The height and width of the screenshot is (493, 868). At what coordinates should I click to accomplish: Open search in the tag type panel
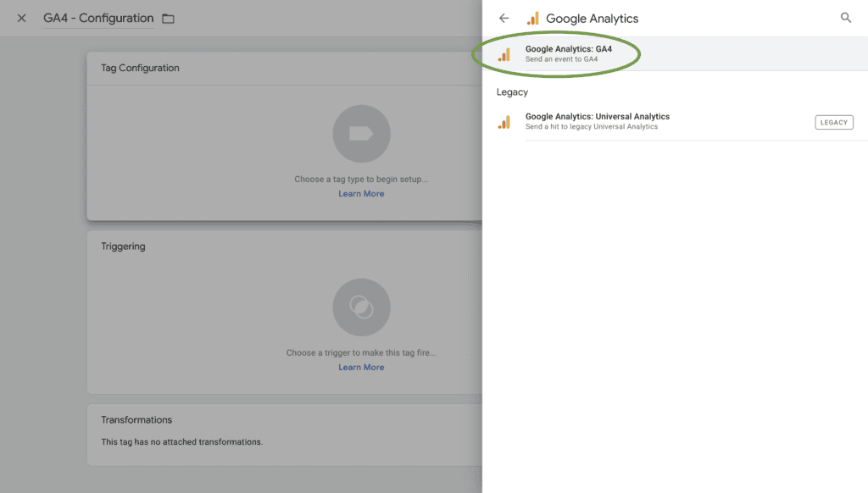(845, 18)
